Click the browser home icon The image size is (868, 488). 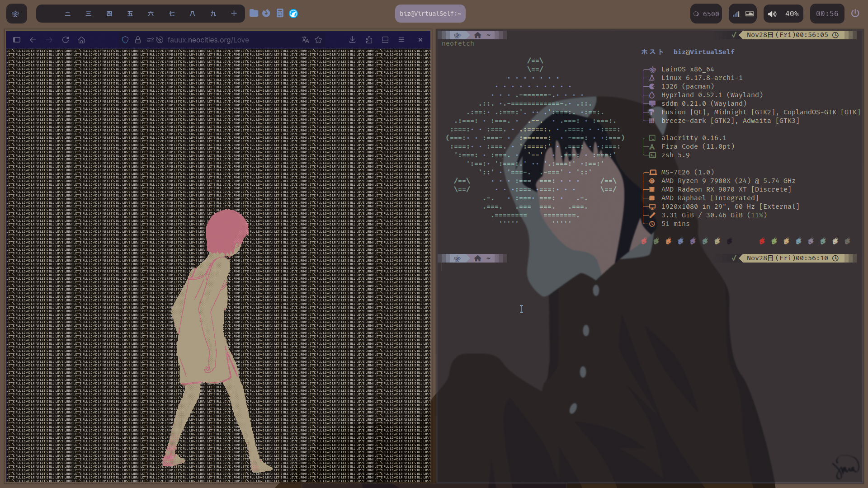pos(81,40)
